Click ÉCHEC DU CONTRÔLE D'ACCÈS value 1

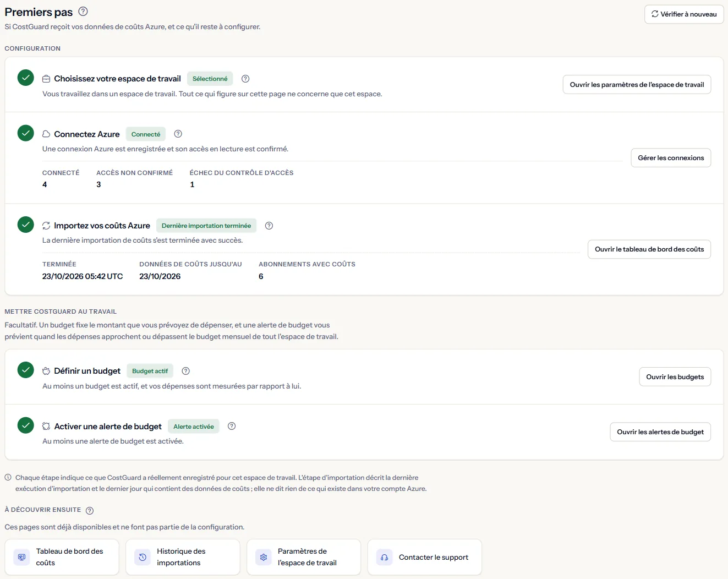coord(192,184)
